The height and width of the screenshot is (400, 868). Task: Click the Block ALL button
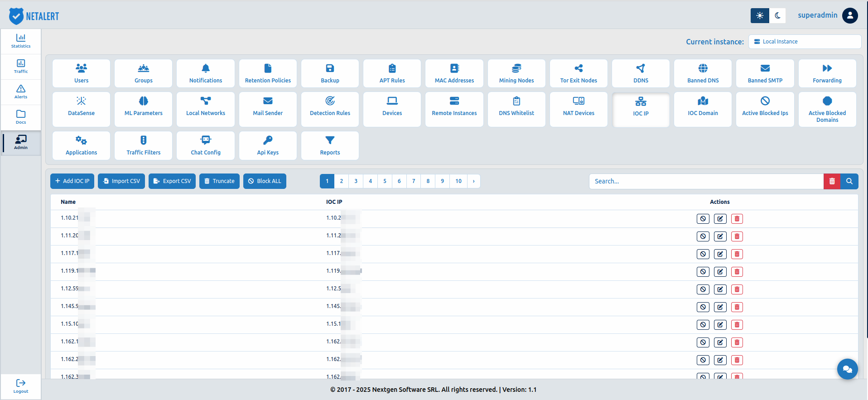pyautogui.click(x=265, y=181)
